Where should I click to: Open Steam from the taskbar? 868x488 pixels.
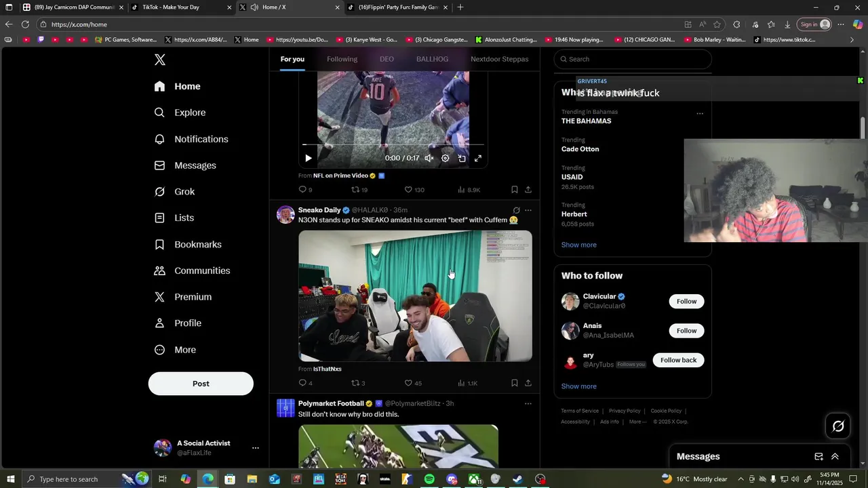point(517,479)
